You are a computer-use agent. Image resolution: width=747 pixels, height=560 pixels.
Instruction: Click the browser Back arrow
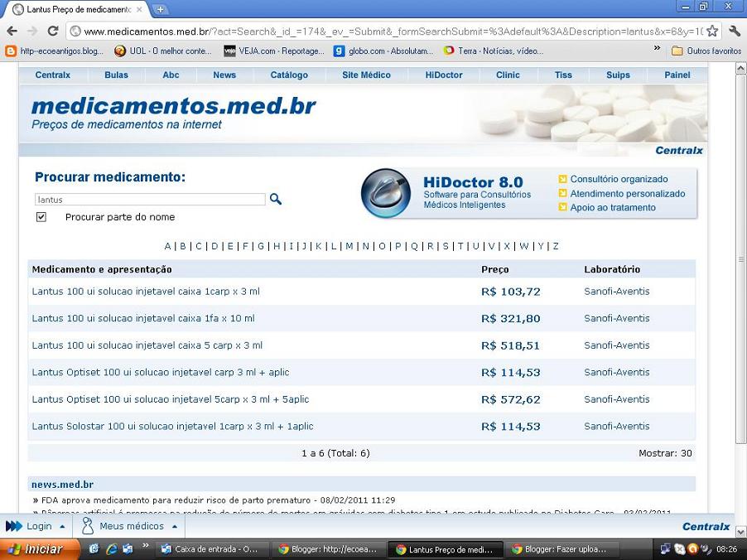(x=12, y=31)
